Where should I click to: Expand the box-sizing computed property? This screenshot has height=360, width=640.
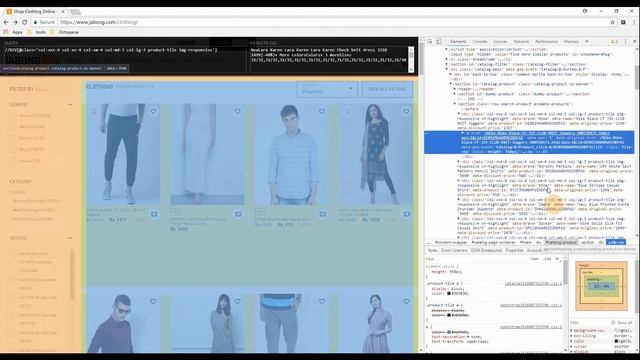click(x=571, y=336)
